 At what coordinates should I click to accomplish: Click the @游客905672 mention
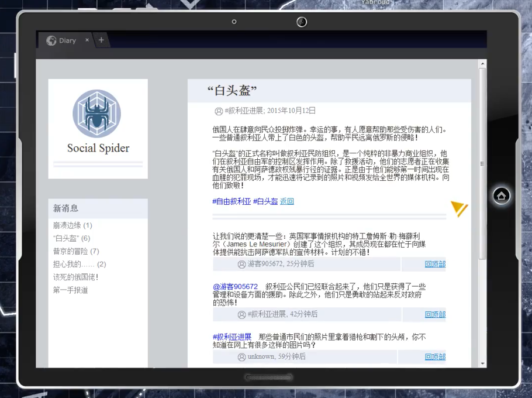pos(235,286)
